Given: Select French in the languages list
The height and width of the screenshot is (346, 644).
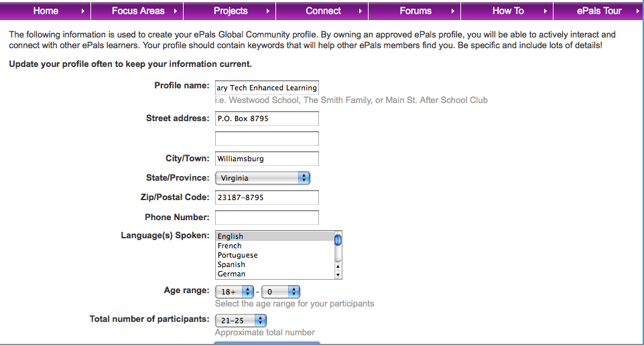Looking at the screenshot, I should click(x=275, y=246).
